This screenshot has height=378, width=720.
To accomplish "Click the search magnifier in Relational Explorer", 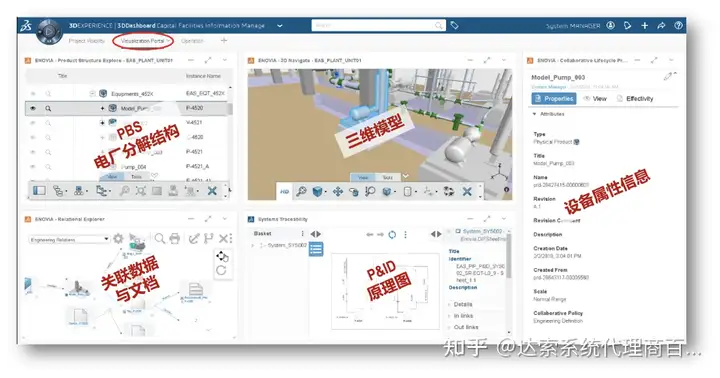I will pyautogui.click(x=159, y=238).
